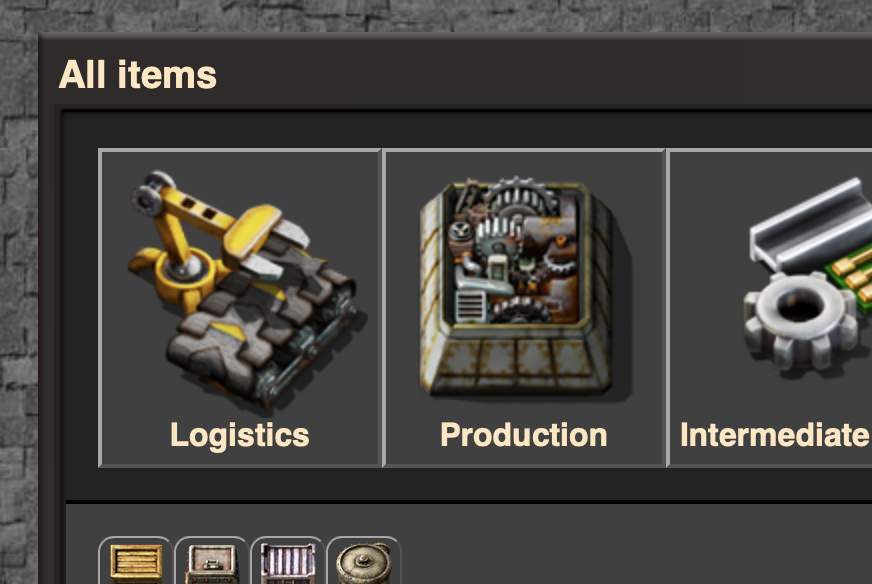The height and width of the screenshot is (584, 872).
Task: Click the All items window title
Action: click(x=137, y=75)
